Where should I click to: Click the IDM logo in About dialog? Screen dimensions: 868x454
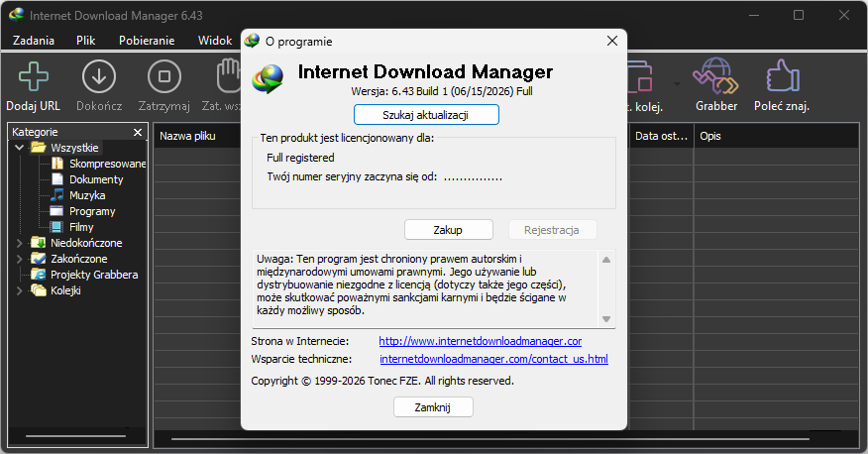[x=268, y=78]
